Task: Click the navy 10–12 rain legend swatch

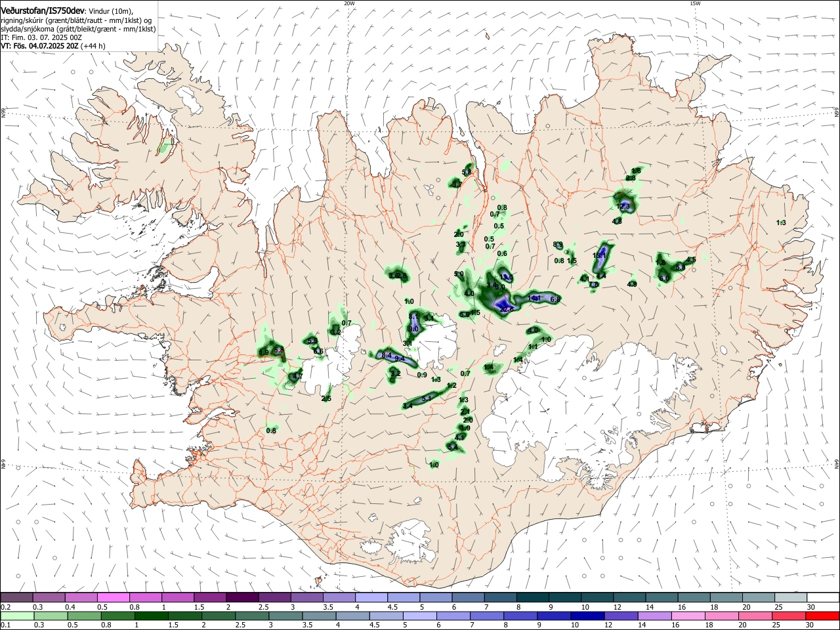Action: coord(587,616)
